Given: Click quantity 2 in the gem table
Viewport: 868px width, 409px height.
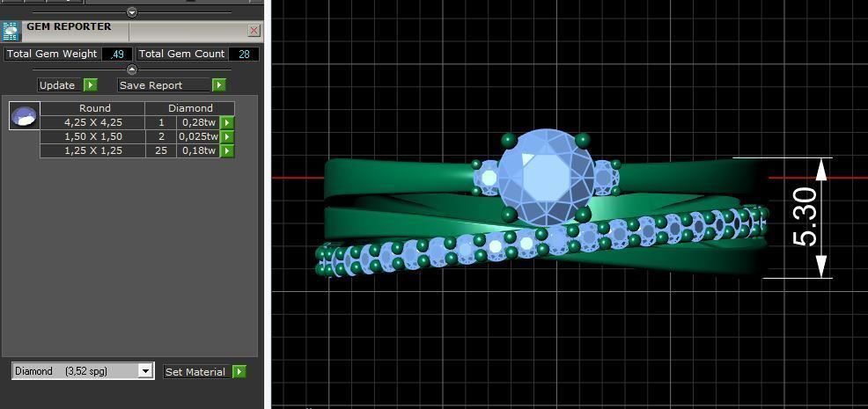Looking at the screenshot, I should 161,136.
